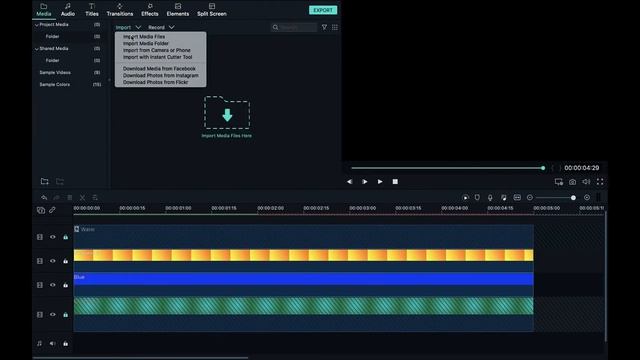This screenshot has width=640, height=360.
Task: Choose Download Photos from Flickr
Action: point(156,82)
